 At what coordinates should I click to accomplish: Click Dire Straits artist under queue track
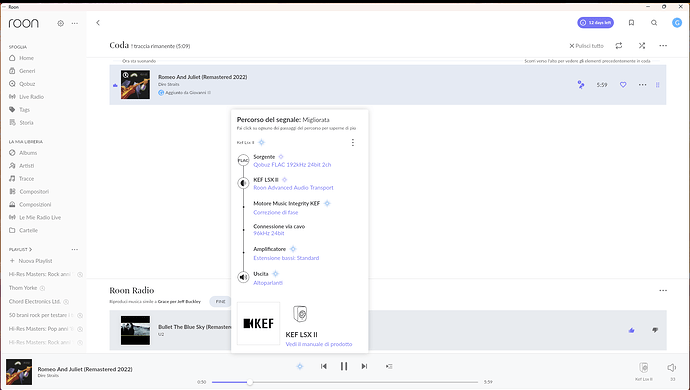click(169, 85)
